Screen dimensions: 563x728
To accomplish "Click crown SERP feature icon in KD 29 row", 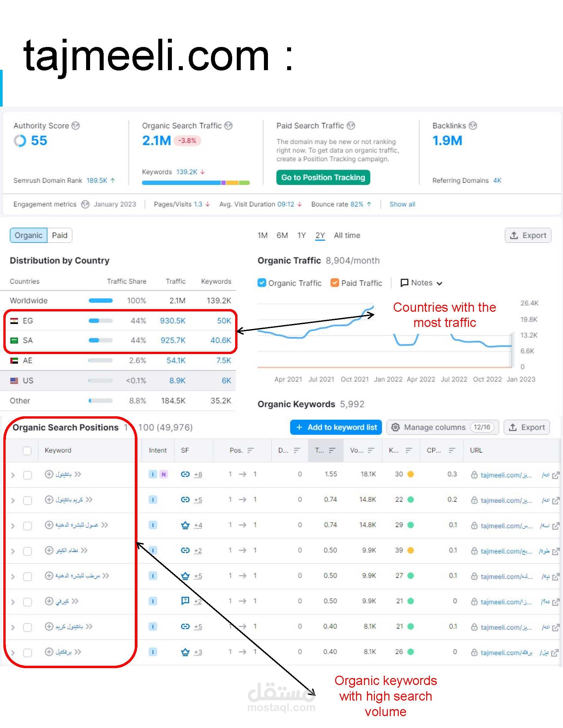I will click(185, 525).
